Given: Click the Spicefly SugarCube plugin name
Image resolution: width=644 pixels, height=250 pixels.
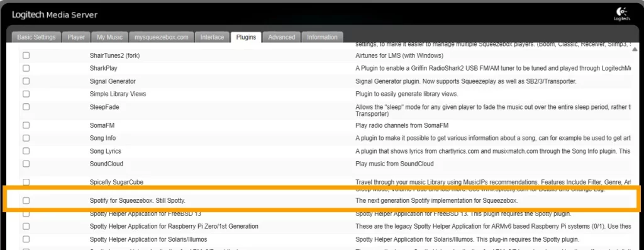Looking at the screenshot, I should click(116, 182).
